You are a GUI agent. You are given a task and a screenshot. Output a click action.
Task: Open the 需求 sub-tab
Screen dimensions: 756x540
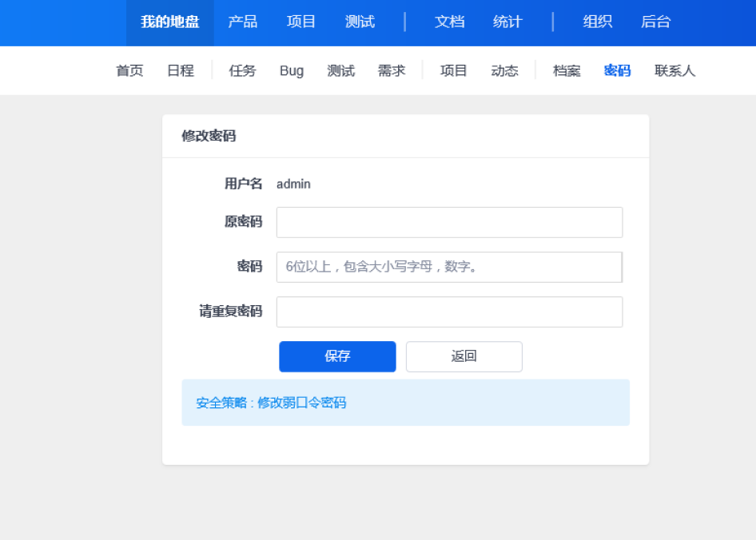392,70
